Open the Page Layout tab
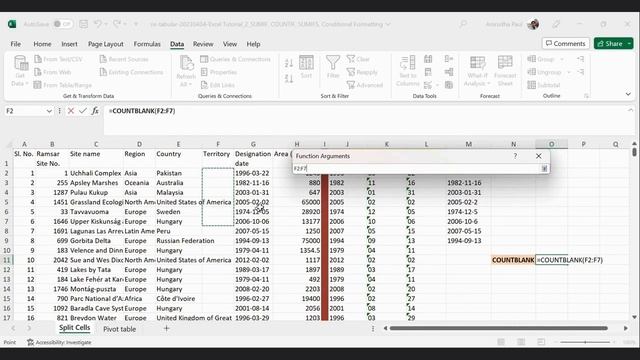This screenshot has width=640, height=360. point(105,44)
